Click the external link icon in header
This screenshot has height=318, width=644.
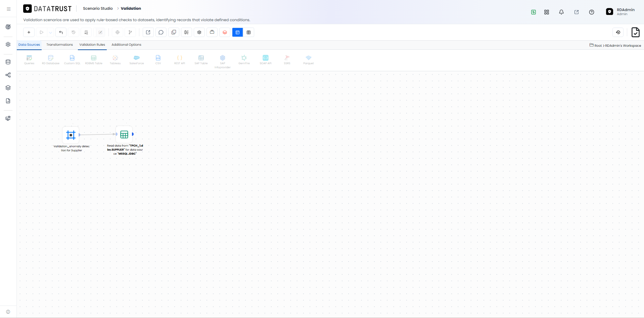point(577,12)
